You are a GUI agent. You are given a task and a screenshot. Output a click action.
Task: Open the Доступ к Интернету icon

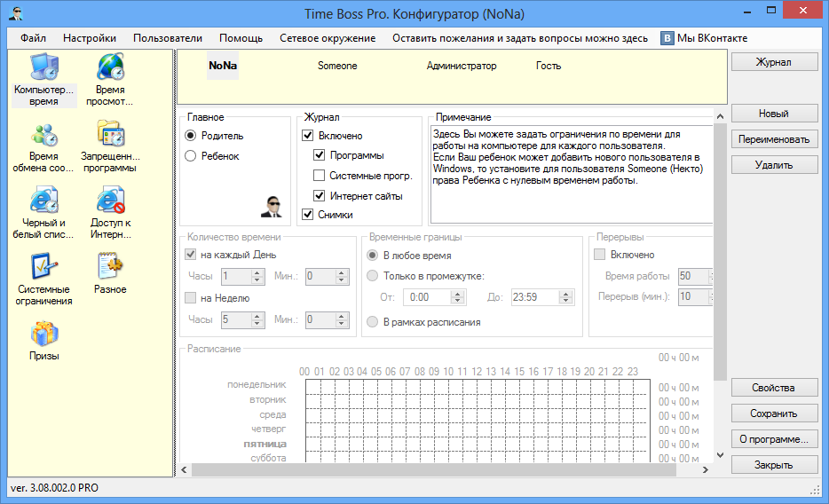[110, 201]
